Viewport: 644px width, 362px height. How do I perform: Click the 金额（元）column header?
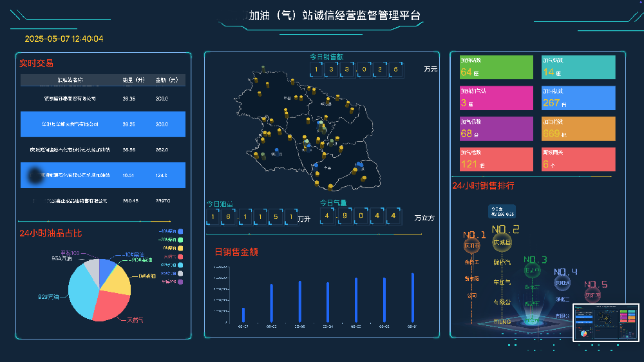click(166, 81)
